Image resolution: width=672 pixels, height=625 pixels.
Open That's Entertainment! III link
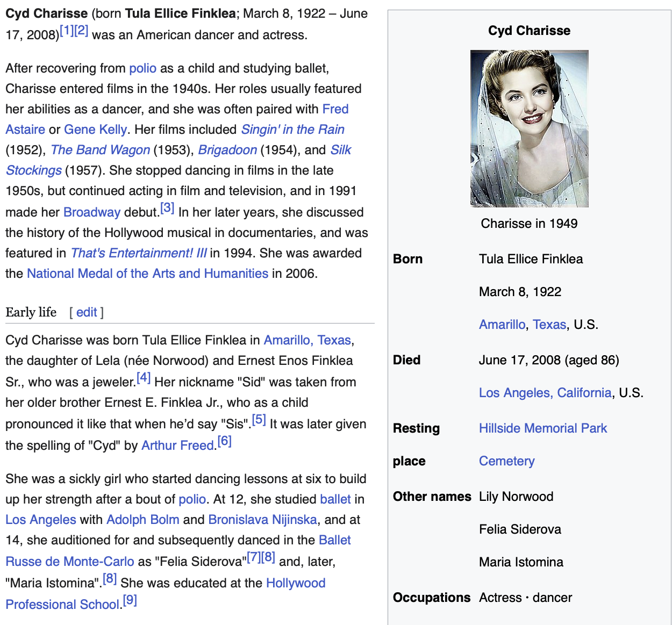tap(139, 253)
